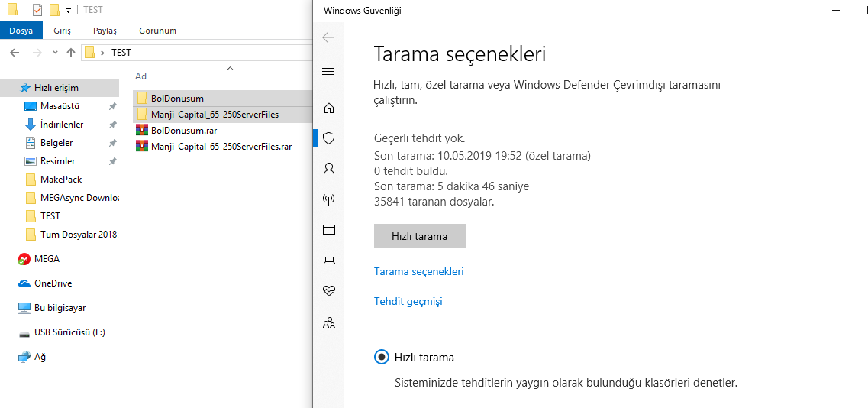
Task: Click the OneDrive cloud icon
Action: [x=24, y=283]
